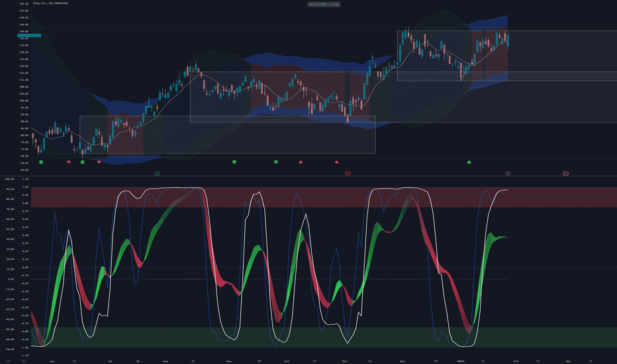Click the green signal marker in early September
Image resolution: width=617 pixels, height=364 pixels.
(x=234, y=161)
